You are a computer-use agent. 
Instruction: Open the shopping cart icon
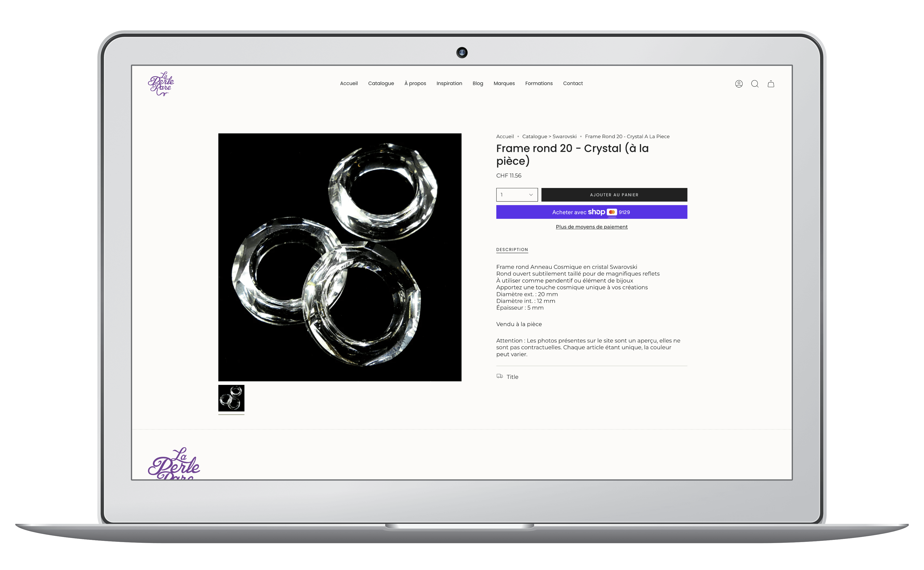click(x=771, y=84)
